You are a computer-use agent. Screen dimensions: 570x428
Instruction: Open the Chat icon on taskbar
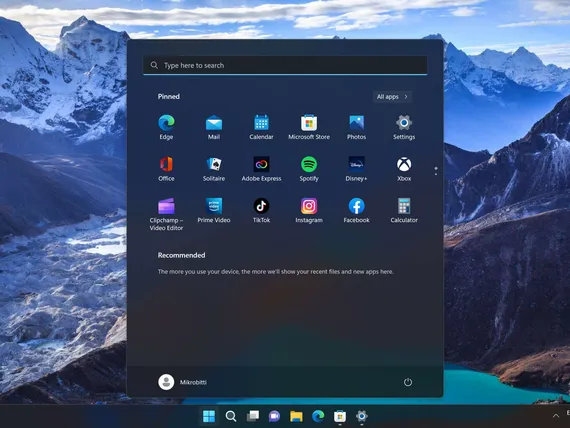(x=274, y=416)
